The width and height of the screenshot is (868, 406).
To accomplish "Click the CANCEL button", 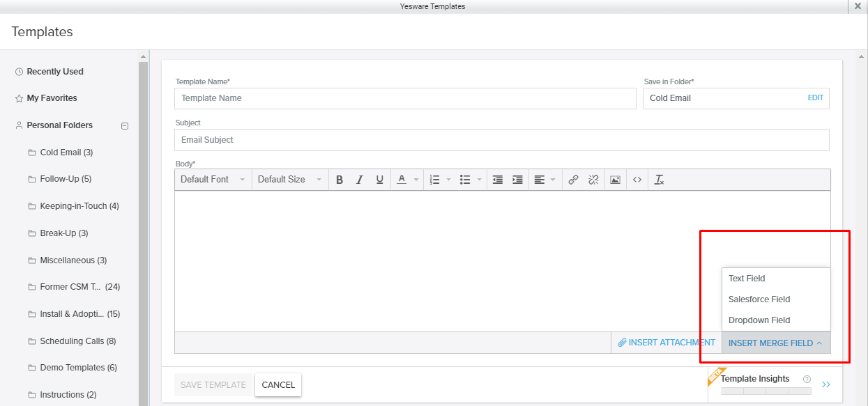I will [x=278, y=385].
